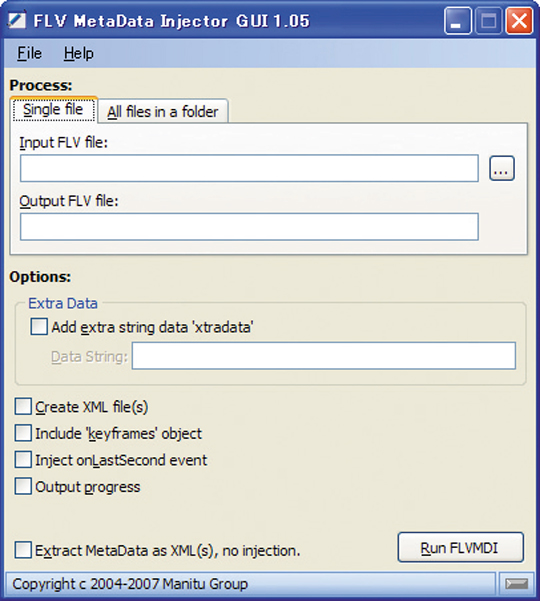Click the Run FLVMDI button
This screenshot has height=601, width=540.
point(461,547)
